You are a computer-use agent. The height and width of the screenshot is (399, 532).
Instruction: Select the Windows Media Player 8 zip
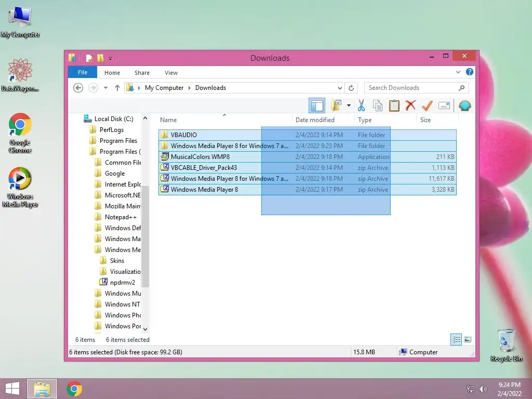[x=308, y=189]
